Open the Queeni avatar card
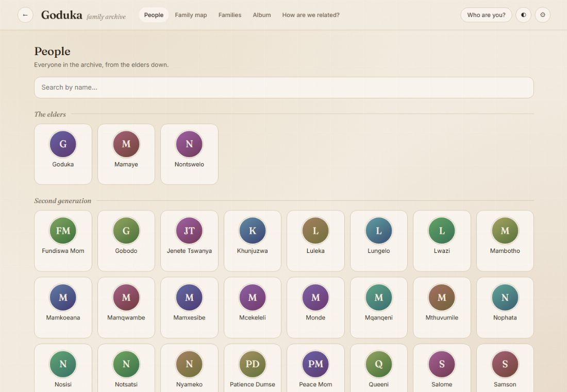 coord(379,368)
